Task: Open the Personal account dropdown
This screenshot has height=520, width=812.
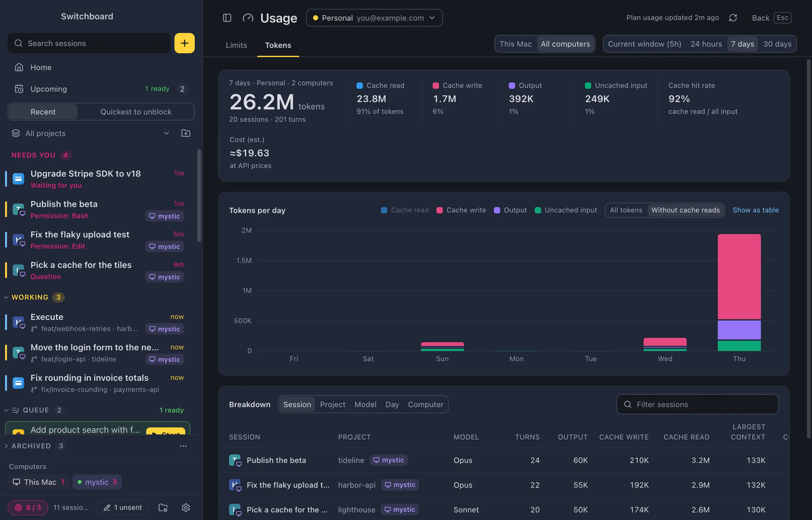Action: pyautogui.click(x=374, y=18)
